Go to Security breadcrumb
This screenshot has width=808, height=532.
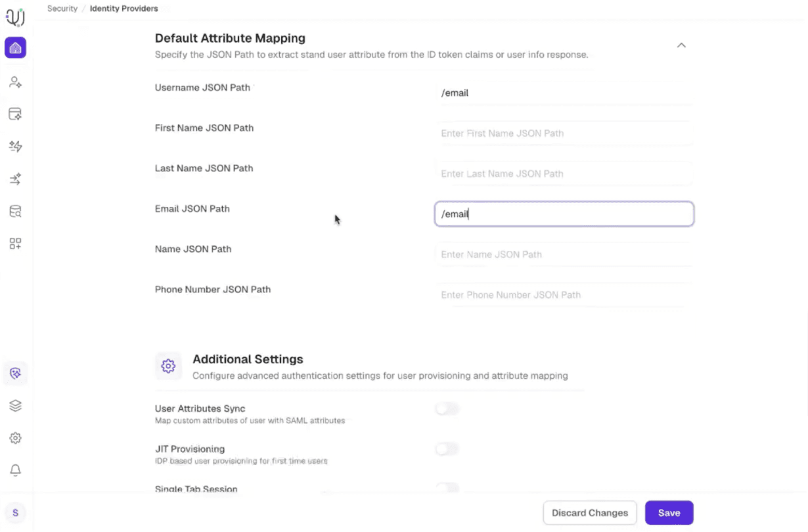tap(62, 9)
